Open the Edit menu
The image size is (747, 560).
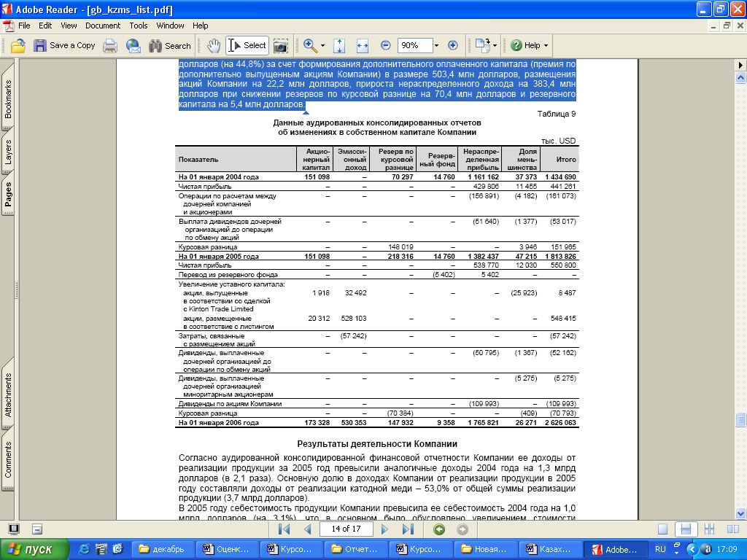pos(45,26)
